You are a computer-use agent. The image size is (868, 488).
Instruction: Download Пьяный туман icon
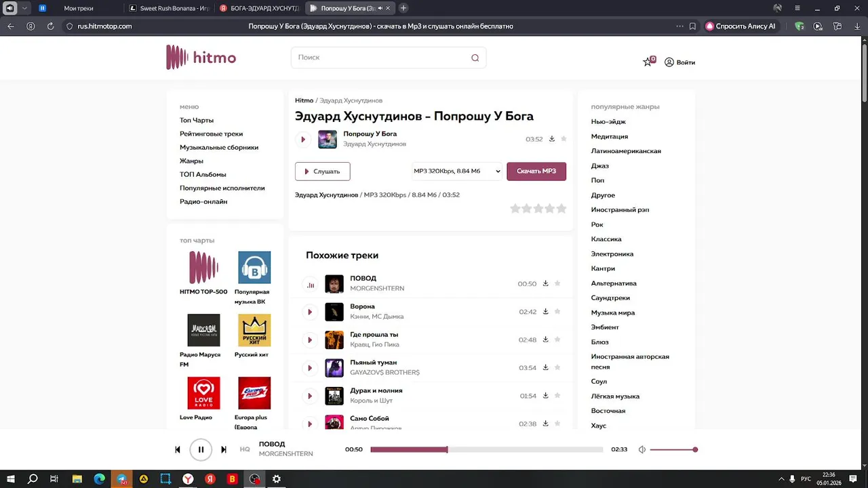(545, 367)
